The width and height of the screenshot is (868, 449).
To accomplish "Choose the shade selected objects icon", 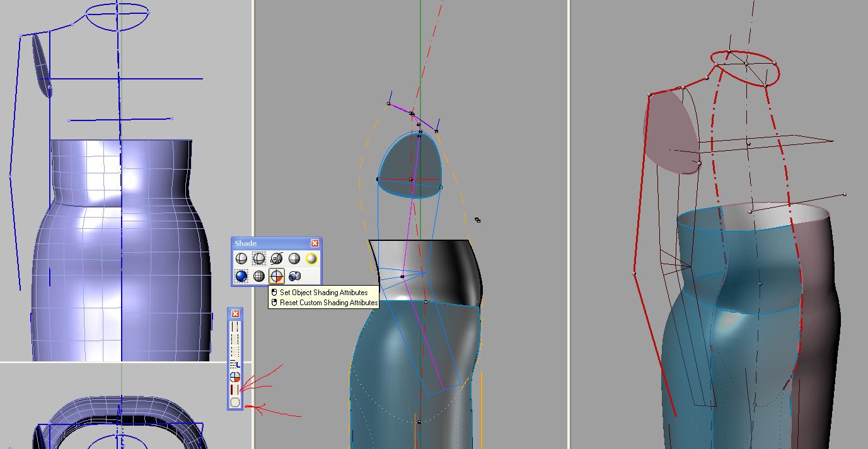I will click(x=277, y=259).
